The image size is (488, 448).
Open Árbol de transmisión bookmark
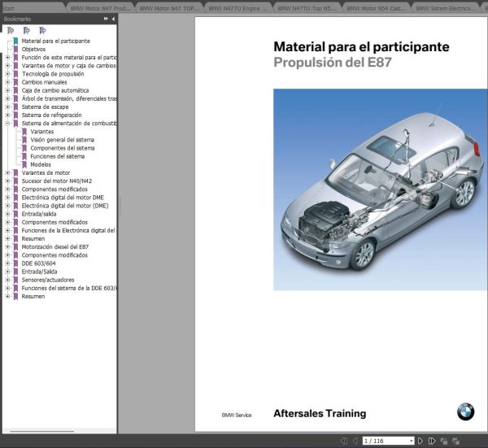69,98
